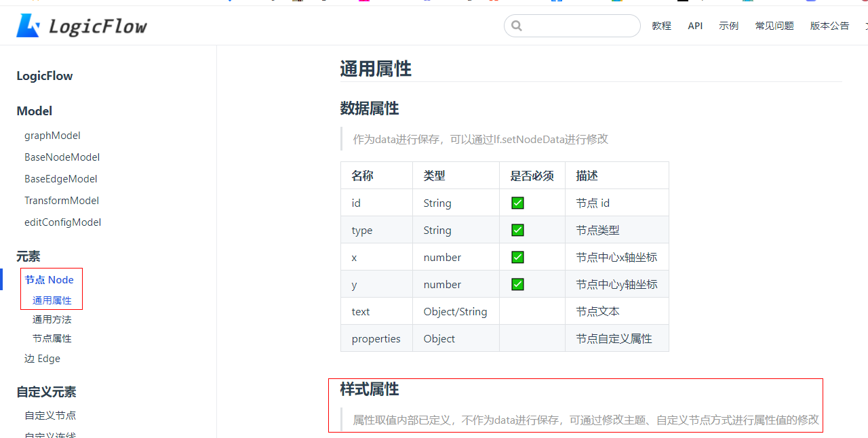
Task: Open the BaseNodeModel sidebar link
Action: pos(62,157)
